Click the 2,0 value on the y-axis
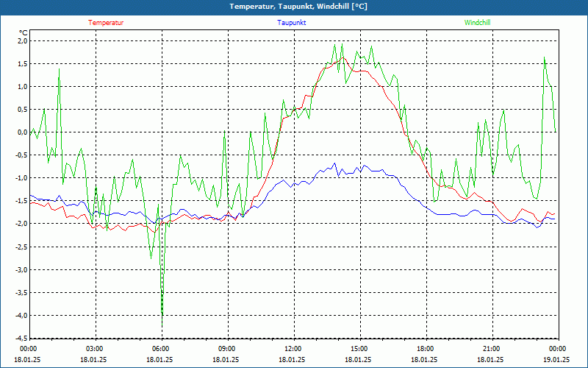This screenshot has height=368, width=588. 21,41
